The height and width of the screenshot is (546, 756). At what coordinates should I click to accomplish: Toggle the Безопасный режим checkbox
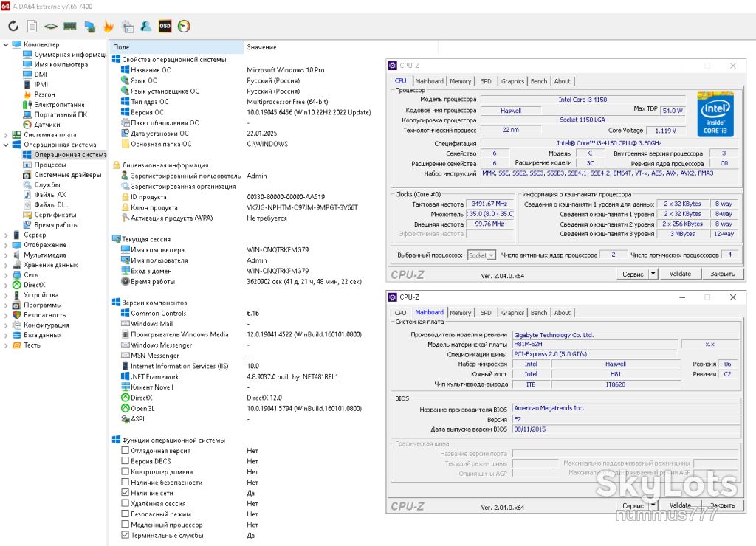[125, 514]
